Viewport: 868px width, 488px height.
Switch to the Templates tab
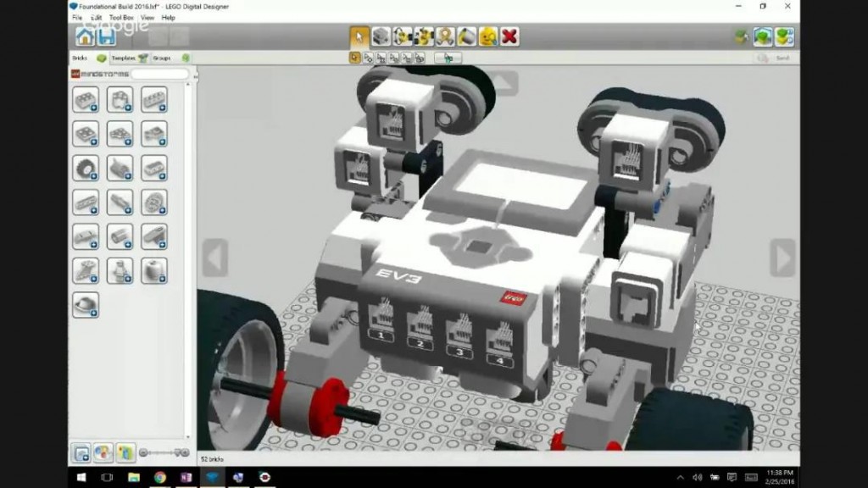(130, 58)
